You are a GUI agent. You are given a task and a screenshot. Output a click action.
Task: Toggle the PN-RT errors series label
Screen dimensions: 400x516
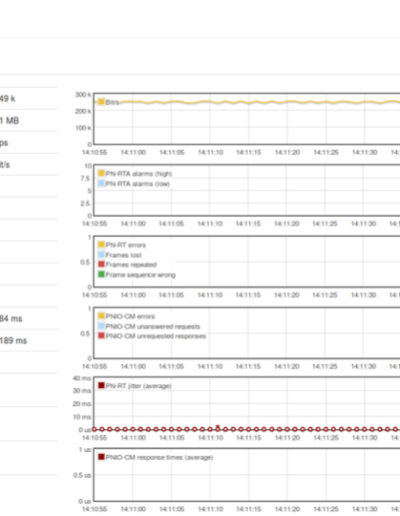pyautogui.click(x=126, y=245)
